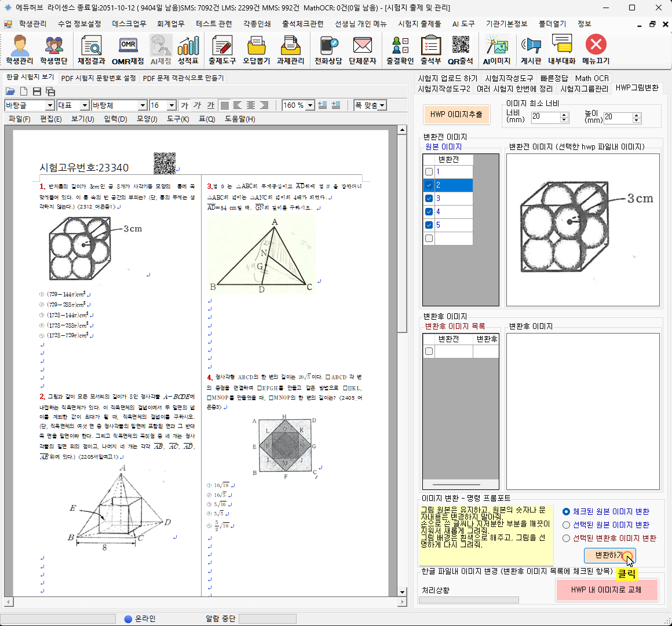
Task: Uncheck the checkbox for image row 3
Action: [429, 199]
